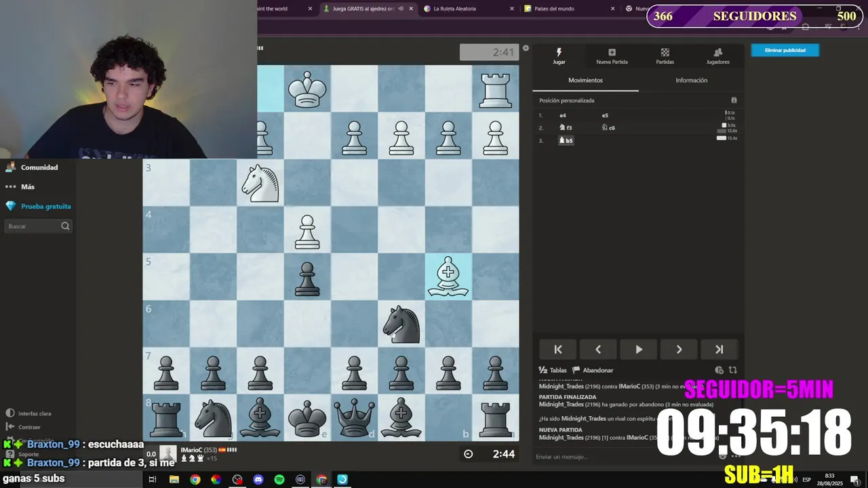This screenshot has width=868, height=488.
Task: Click the white knight in front of the white pawns
Action: 260,183
